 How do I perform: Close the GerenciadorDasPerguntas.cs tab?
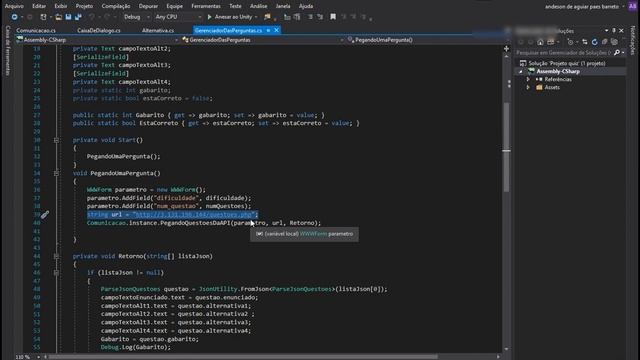click(276, 30)
